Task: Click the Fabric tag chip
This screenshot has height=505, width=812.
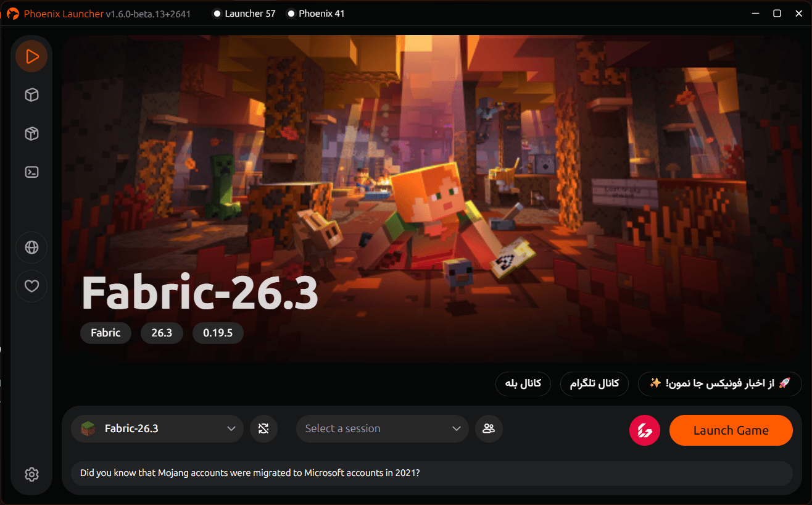Action: (106, 333)
